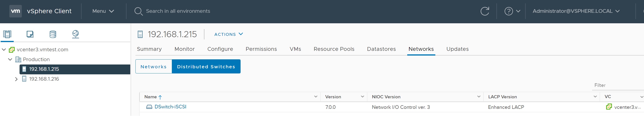
Task: Open the ACTIONS dropdown for host
Action: [228, 34]
